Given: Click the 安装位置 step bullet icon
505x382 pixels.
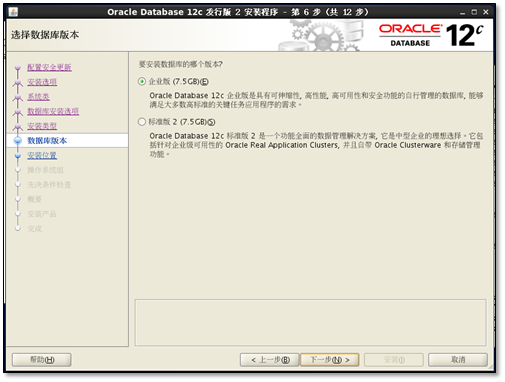Looking at the screenshot, I should point(18,155).
